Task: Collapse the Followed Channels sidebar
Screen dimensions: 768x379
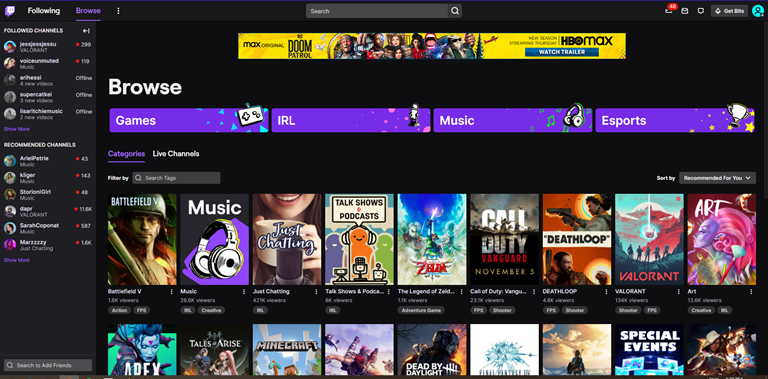Action: tap(86, 30)
